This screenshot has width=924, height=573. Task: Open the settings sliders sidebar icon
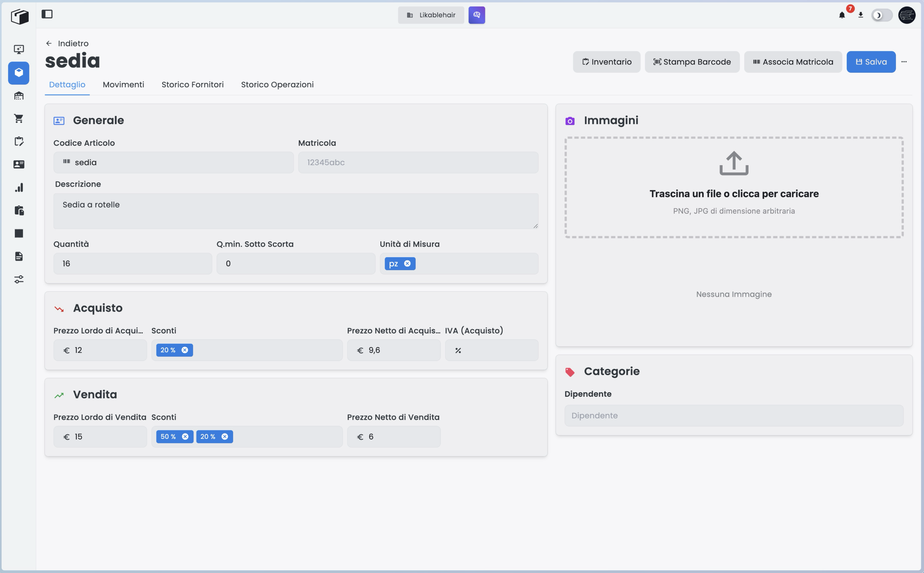pos(19,279)
